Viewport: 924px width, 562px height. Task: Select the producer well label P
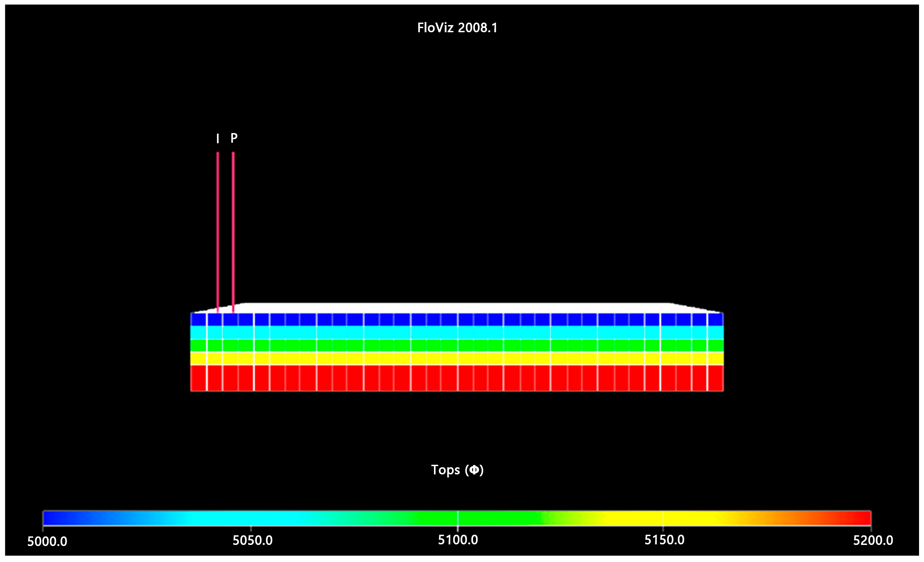pos(234,138)
